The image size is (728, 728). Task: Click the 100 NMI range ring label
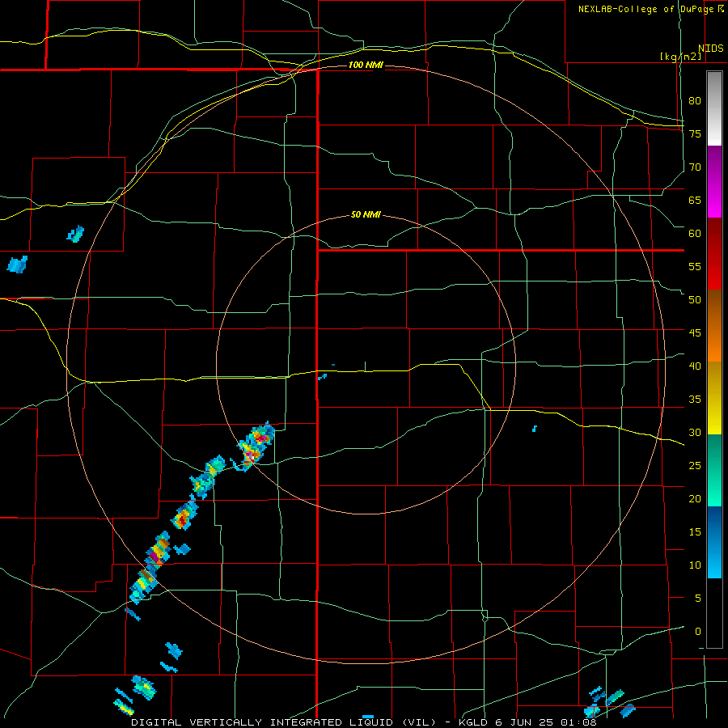tap(366, 65)
